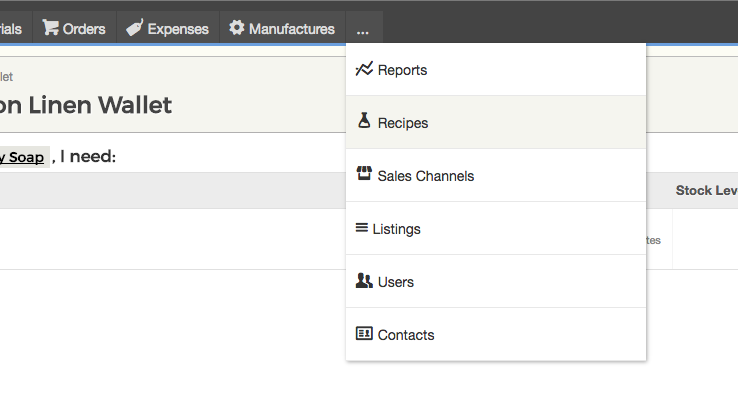Click the list lines icon next to Listings
The image size is (738, 393).
361,228
